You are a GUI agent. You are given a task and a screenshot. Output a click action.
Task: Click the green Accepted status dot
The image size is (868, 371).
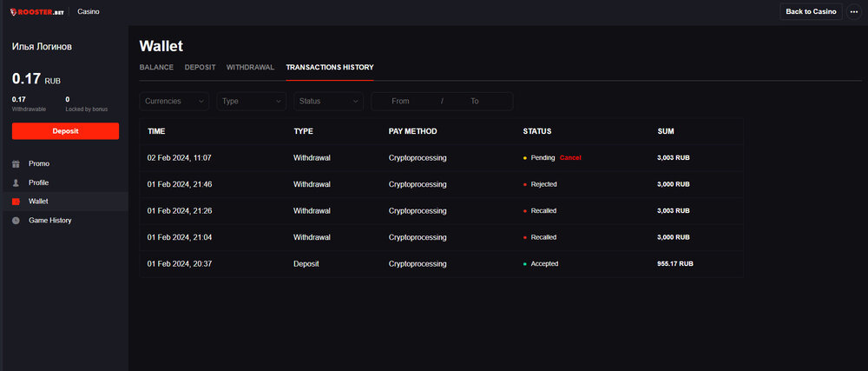pyautogui.click(x=525, y=263)
